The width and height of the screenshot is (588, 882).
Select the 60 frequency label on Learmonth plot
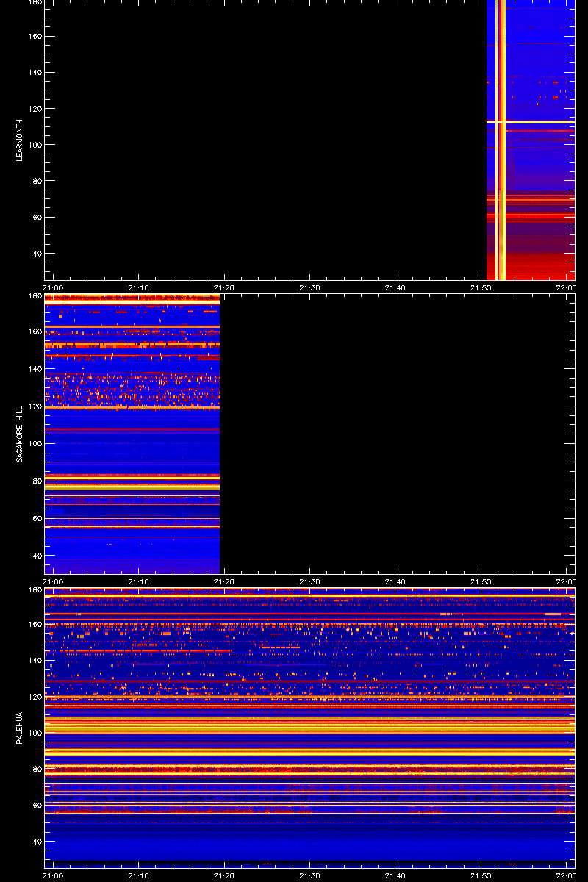click(x=38, y=218)
